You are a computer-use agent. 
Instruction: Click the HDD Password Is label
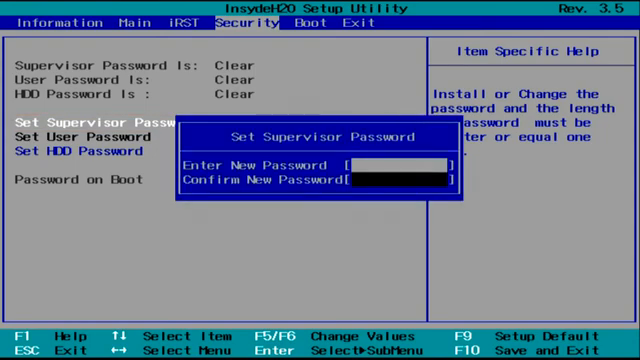(x=82, y=94)
